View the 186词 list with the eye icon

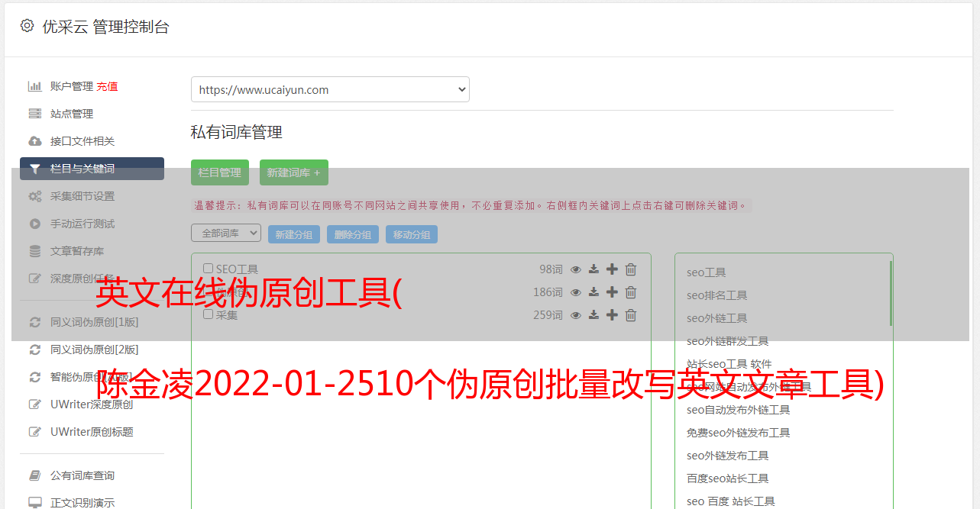(x=576, y=292)
